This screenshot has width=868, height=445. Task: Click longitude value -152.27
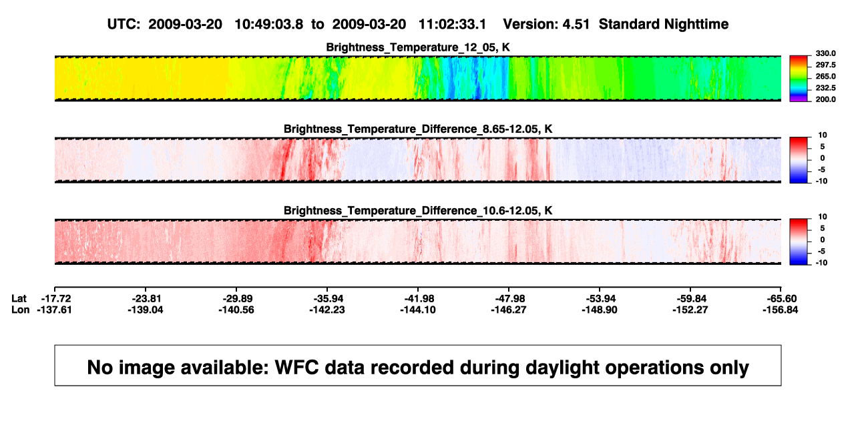point(690,310)
